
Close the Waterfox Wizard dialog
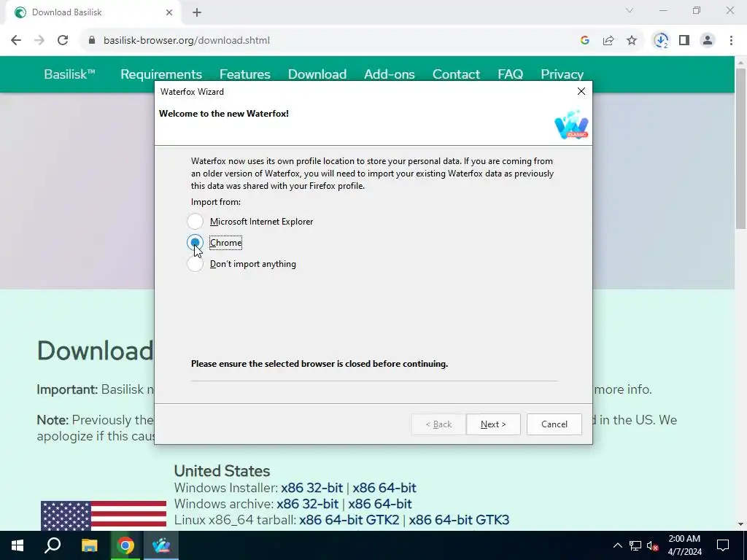[581, 91]
